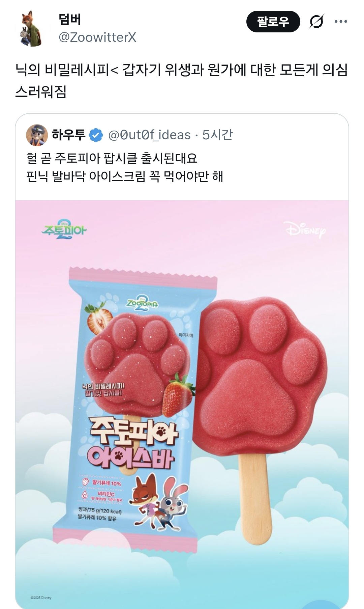Screen dimensions: 364x609
Task: Select the 하우투 name in the quote
Action: pyautogui.click(x=68, y=135)
